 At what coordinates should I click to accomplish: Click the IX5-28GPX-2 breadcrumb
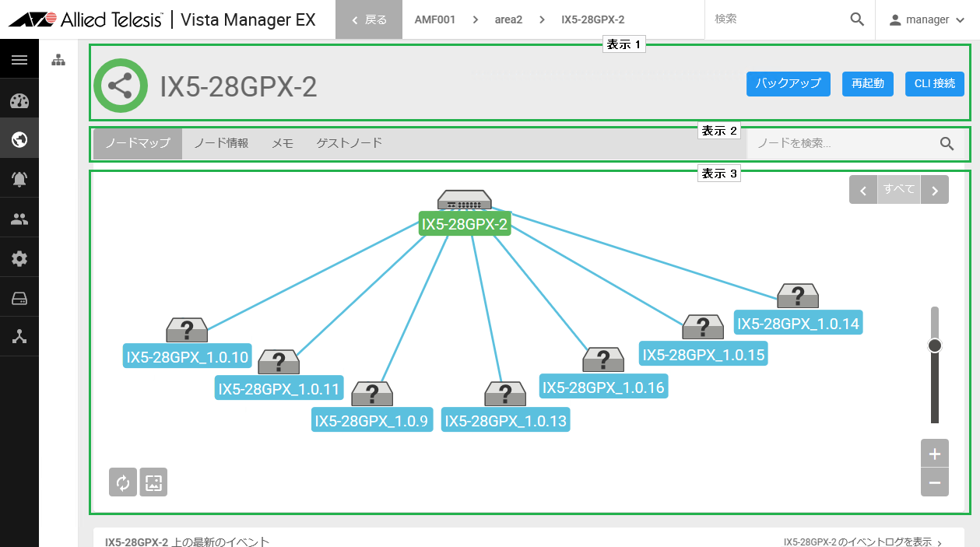593,19
